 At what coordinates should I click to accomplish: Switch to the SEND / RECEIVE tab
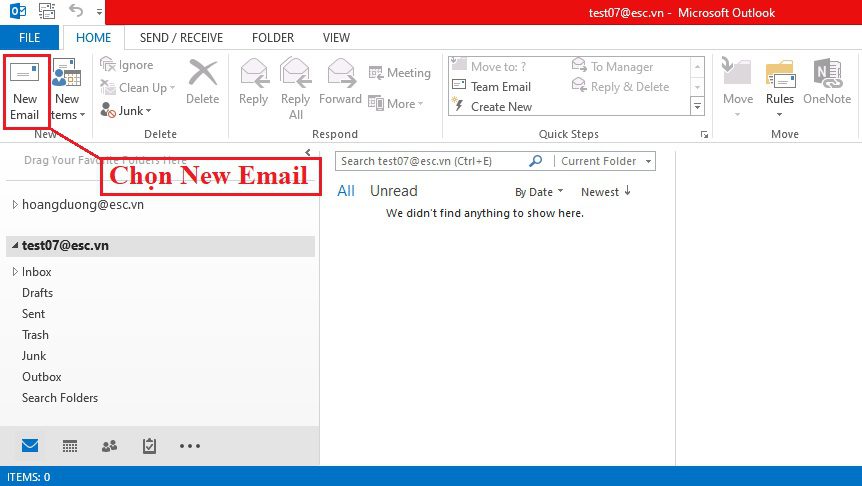tap(181, 37)
